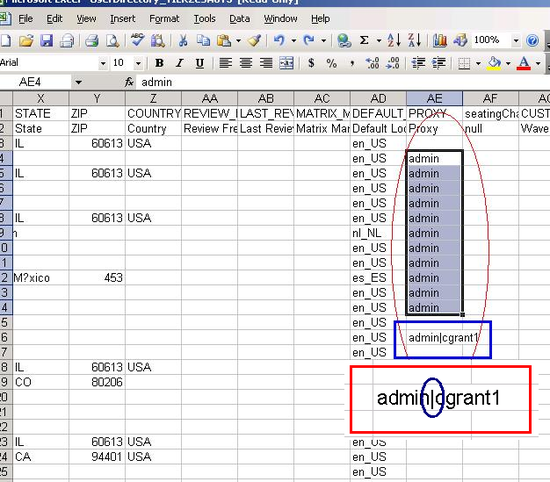Open the AutoSum functions dropdown arrow
Image resolution: width=550 pixels, height=482 pixels.
pyautogui.click(x=379, y=41)
